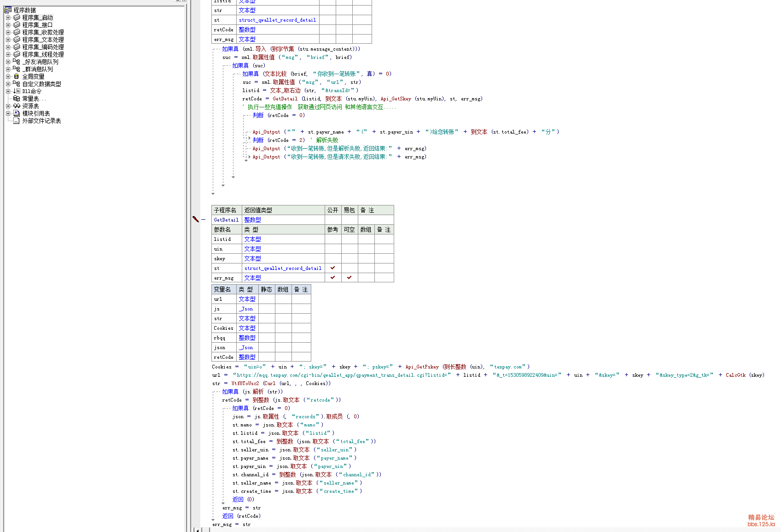The image size is (781, 532).
Task: Toggle 参考 cell for listid parameter
Action: 333,239
